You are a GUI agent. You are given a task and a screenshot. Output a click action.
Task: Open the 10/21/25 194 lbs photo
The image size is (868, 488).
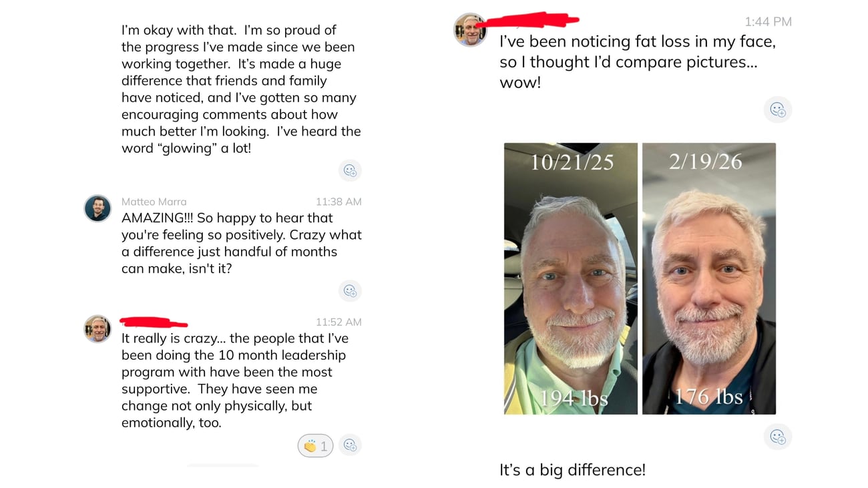click(x=571, y=278)
